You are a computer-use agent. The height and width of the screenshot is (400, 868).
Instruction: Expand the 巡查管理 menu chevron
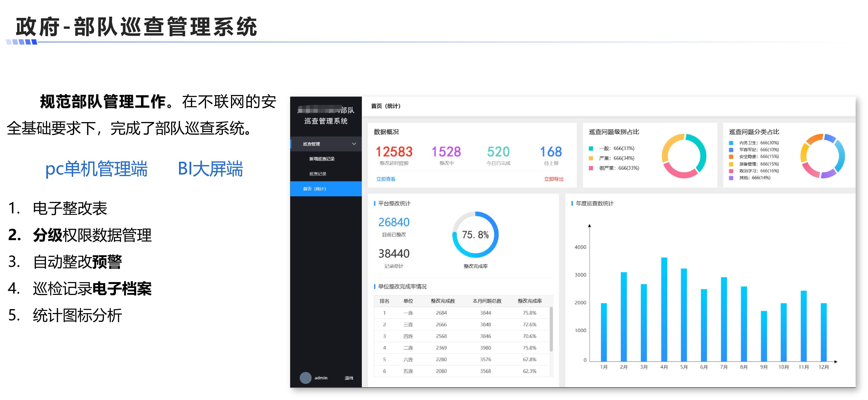pyautogui.click(x=354, y=144)
